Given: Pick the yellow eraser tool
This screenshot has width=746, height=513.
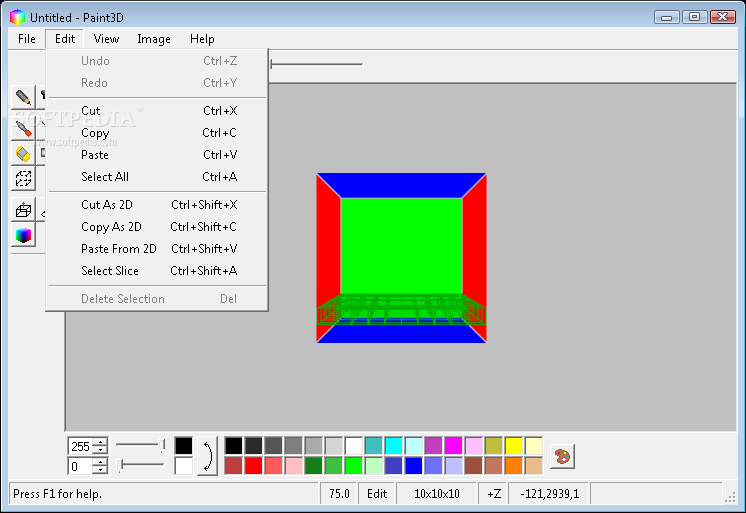Looking at the screenshot, I should 23,154.
